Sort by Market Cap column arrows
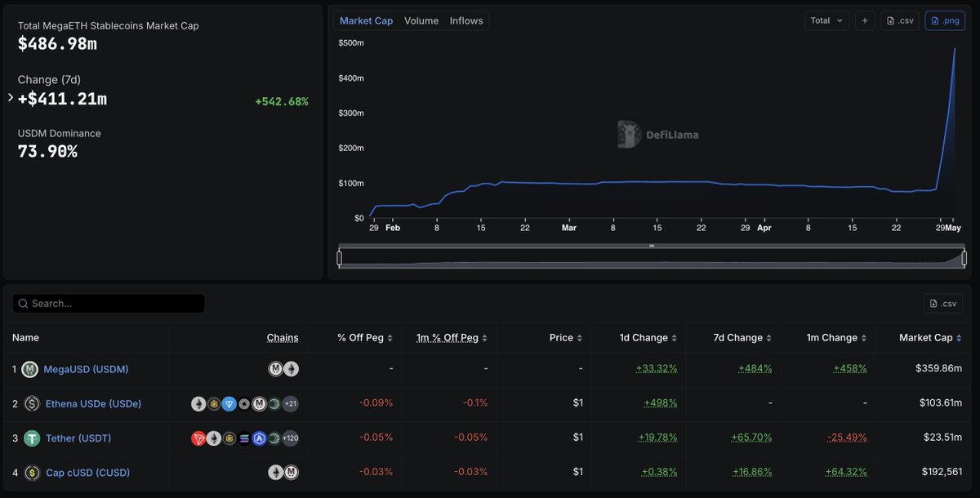980x498 pixels. pyautogui.click(x=959, y=338)
